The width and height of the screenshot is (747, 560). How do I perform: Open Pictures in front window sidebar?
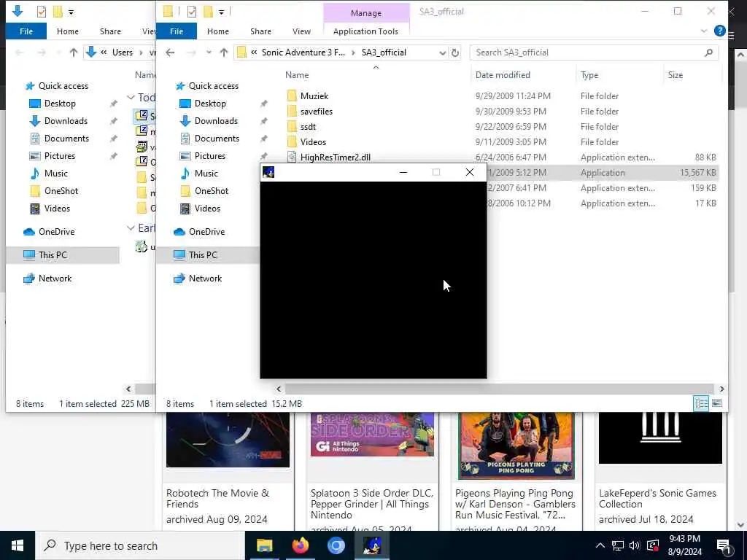click(x=209, y=156)
